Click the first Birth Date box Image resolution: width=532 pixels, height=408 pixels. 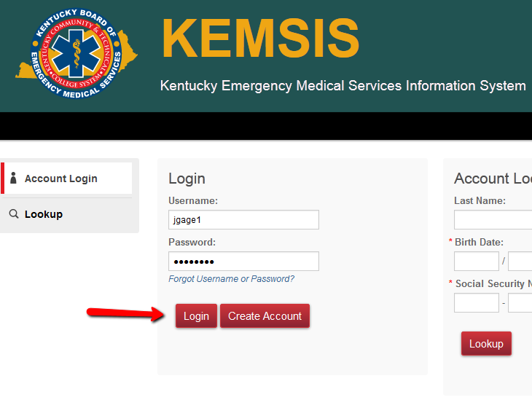click(x=477, y=261)
